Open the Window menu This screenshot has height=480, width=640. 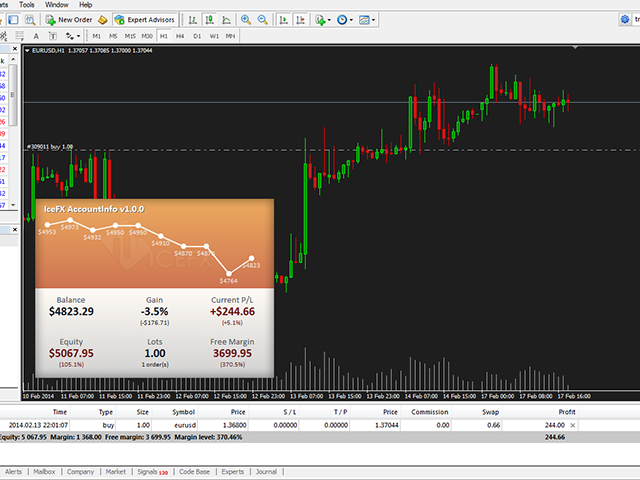[x=56, y=5]
